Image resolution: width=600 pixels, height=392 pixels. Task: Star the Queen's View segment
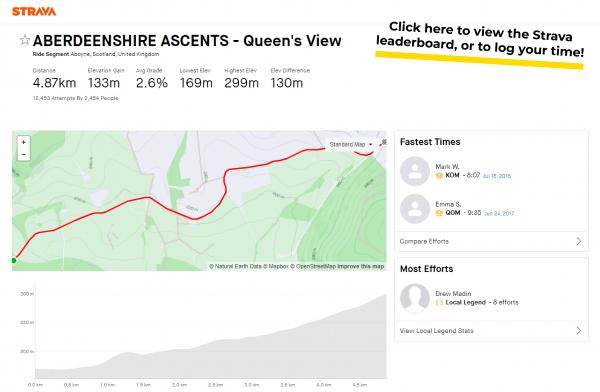pos(24,40)
